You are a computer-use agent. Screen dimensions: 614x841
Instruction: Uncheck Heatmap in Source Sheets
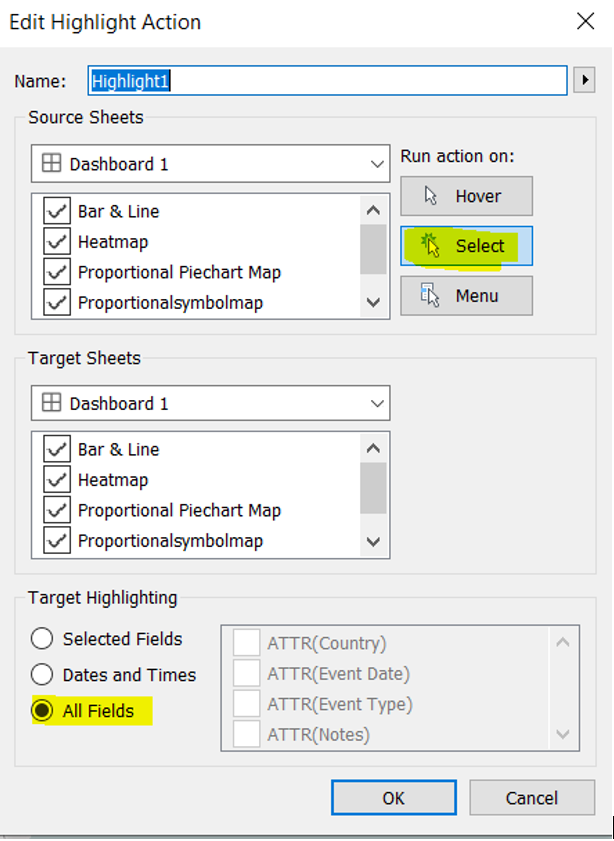pyautogui.click(x=57, y=241)
